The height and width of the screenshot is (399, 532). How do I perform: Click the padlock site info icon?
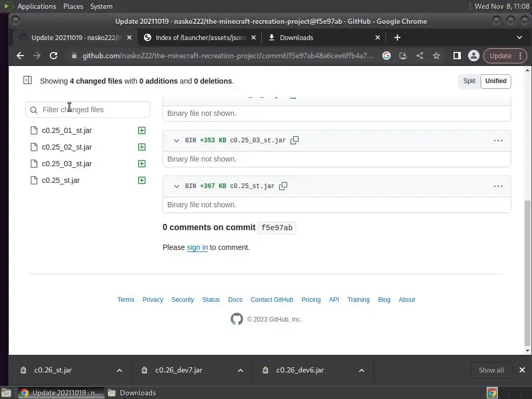click(74, 56)
